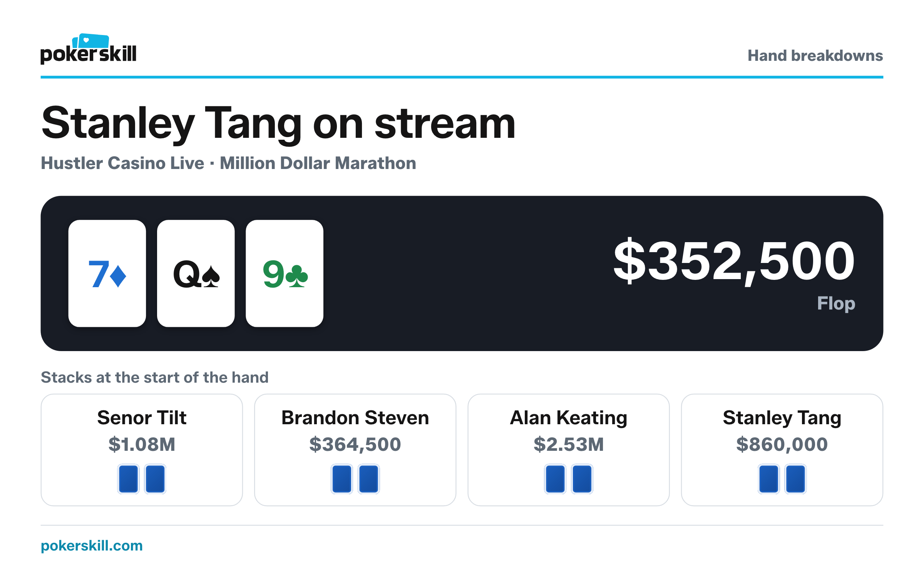Select the Alan Keating player card
The image size is (924, 584).
click(569, 450)
